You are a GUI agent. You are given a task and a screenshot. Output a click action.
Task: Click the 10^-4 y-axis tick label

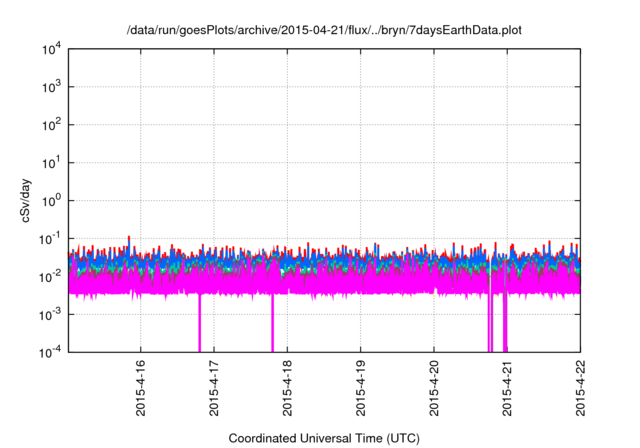point(50,352)
